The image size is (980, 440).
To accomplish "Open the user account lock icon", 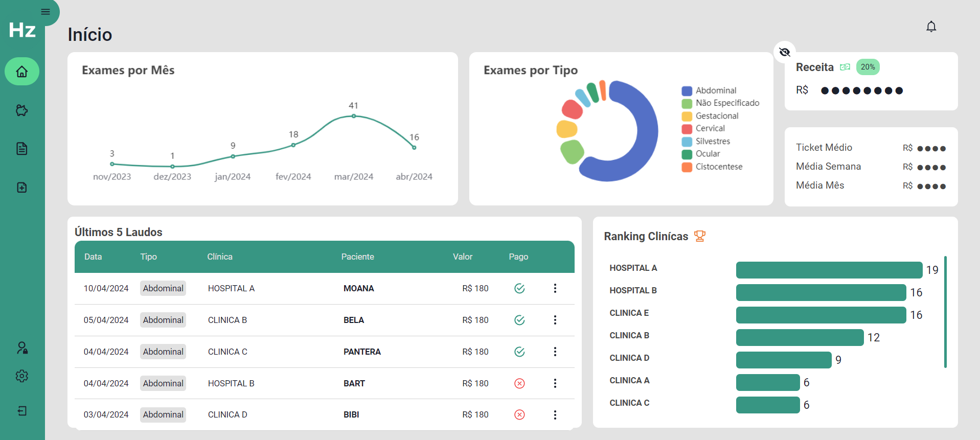I will point(22,348).
